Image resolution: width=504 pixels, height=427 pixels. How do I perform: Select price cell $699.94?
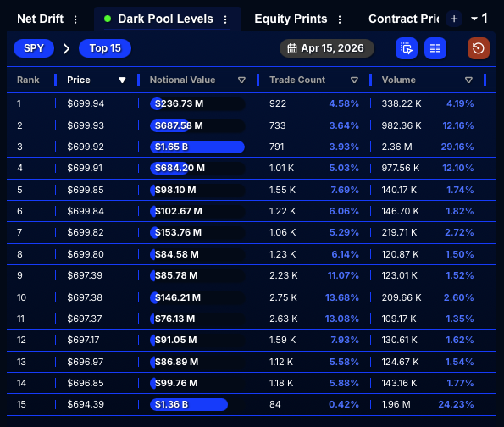(x=86, y=103)
